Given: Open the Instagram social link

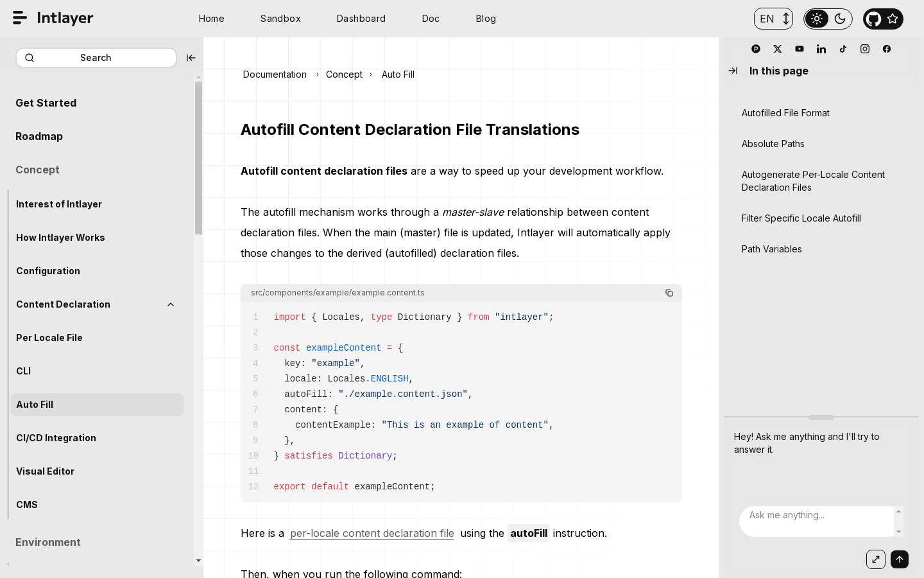Looking at the screenshot, I should tap(865, 49).
